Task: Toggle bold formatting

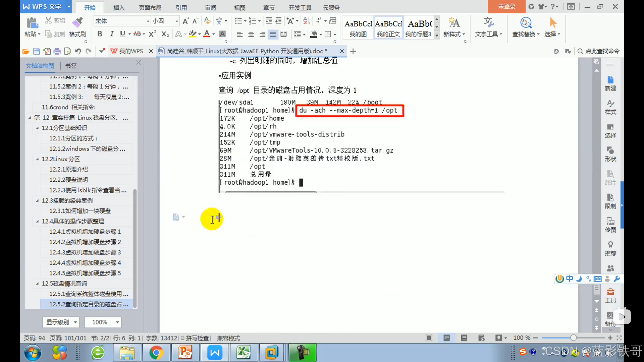Action: (100, 34)
